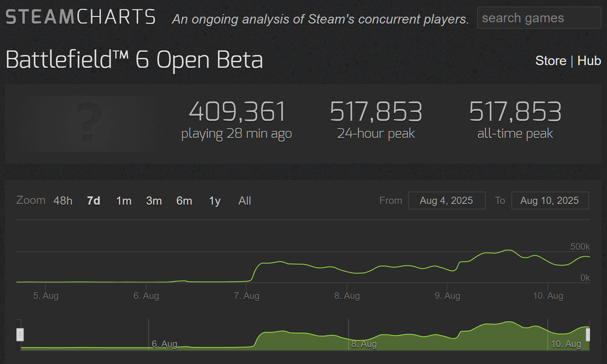Click the 9. Aug axis label
The width and height of the screenshot is (607, 364).
click(447, 296)
